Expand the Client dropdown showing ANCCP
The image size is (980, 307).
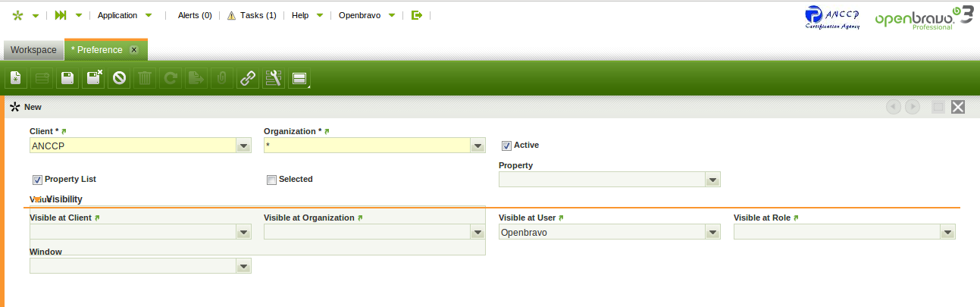(x=243, y=146)
